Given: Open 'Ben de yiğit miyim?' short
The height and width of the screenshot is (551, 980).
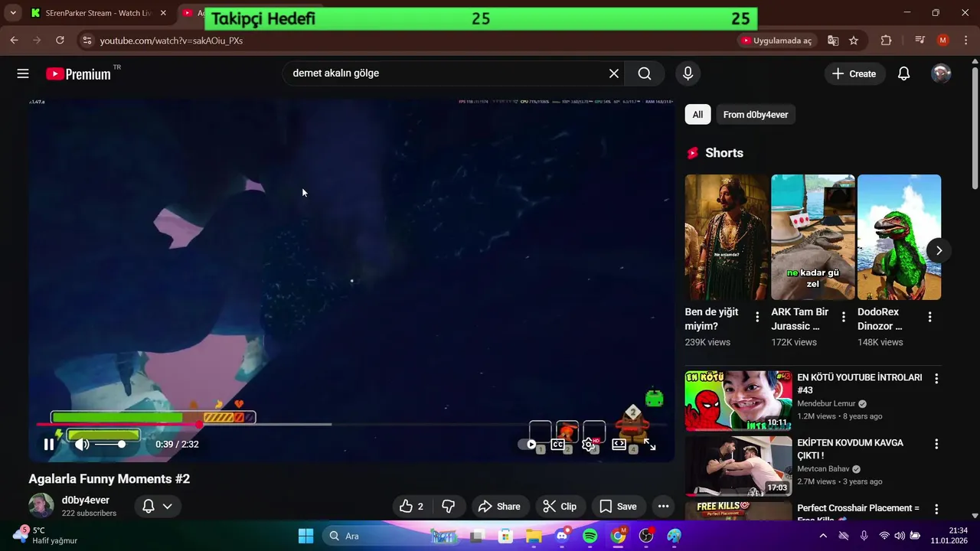Looking at the screenshot, I should [x=727, y=237].
